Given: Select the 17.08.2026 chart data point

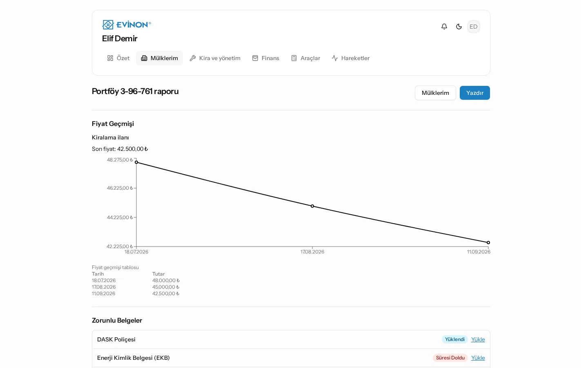Looking at the screenshot, I should coord(312,206).
